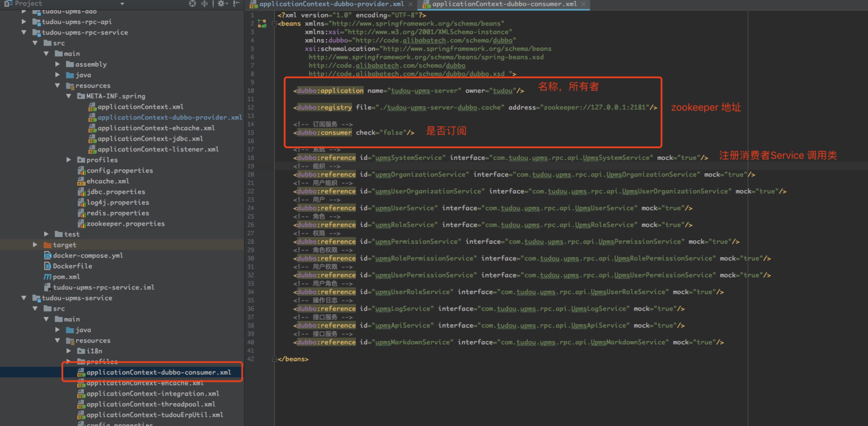Expand the tudou-upms-rpc-api module

24,22
